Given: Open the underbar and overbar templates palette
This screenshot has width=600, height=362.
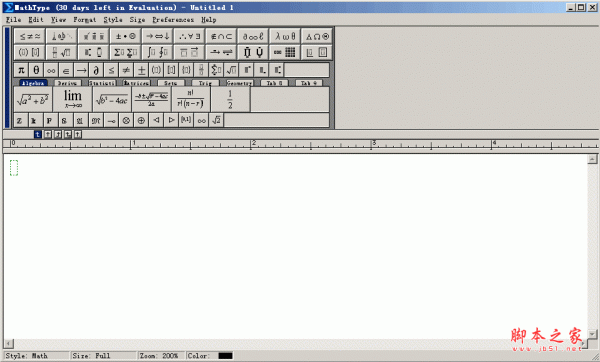Looking at the screenshot, I should 189,52.
